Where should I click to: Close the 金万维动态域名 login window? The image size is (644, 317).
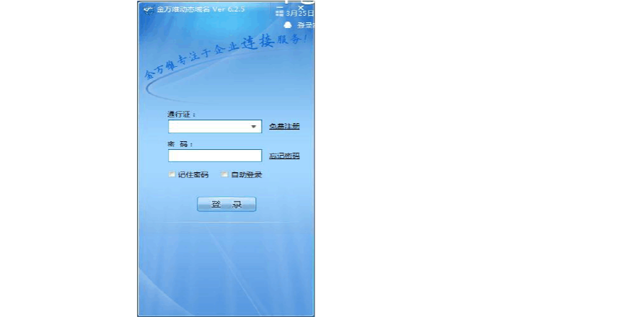click(x=301, y=6)
